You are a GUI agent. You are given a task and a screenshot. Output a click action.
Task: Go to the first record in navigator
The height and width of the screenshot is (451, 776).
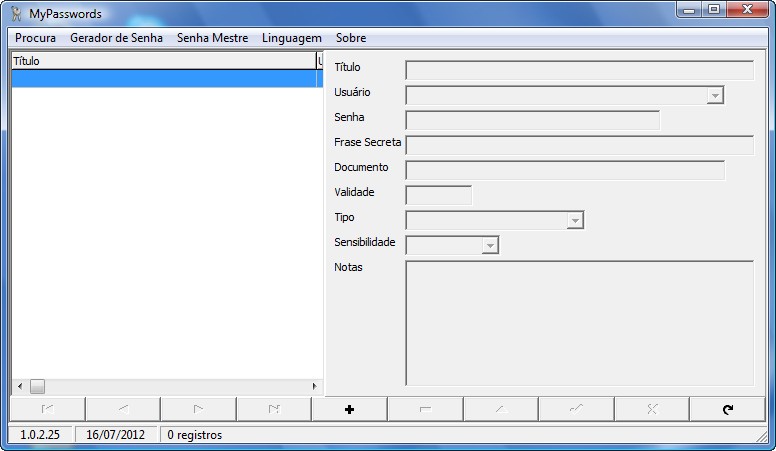pos(47,409)
